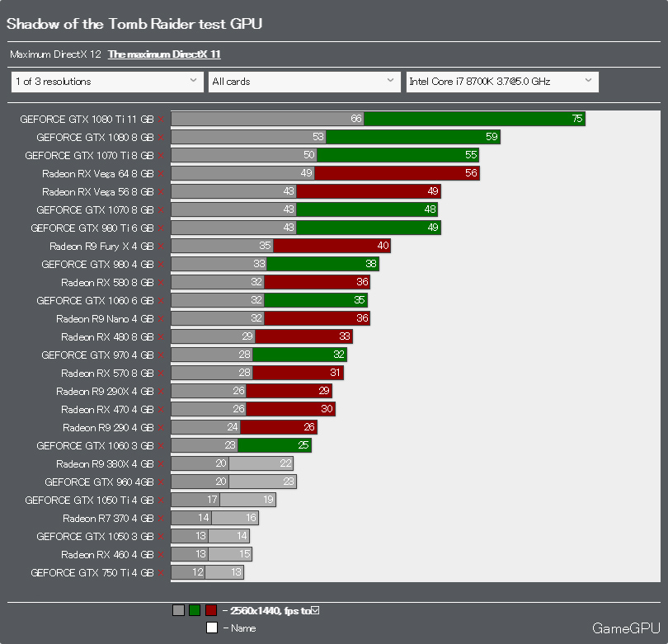Open the Intel Core i7 8700K processor dropdown
The height and width of the screenshot is (644, 668).
(x=502, y=82)
